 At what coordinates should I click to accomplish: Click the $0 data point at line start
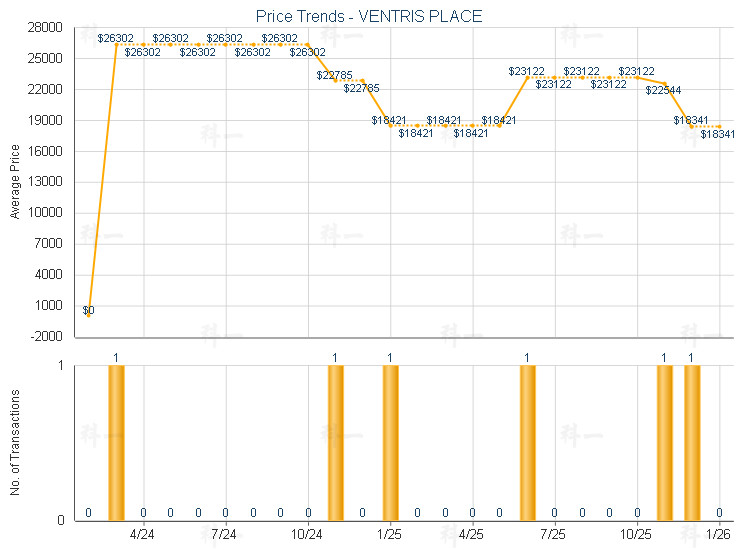(89, 316)
